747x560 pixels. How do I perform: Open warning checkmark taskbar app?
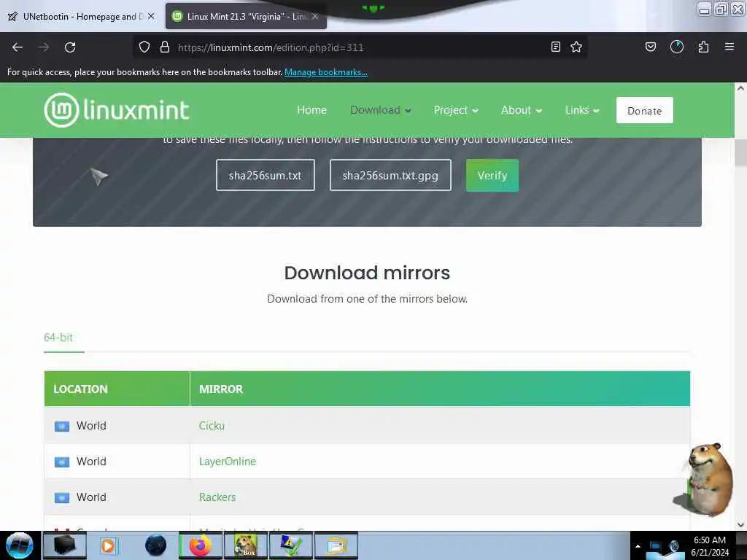pos(290,545)
